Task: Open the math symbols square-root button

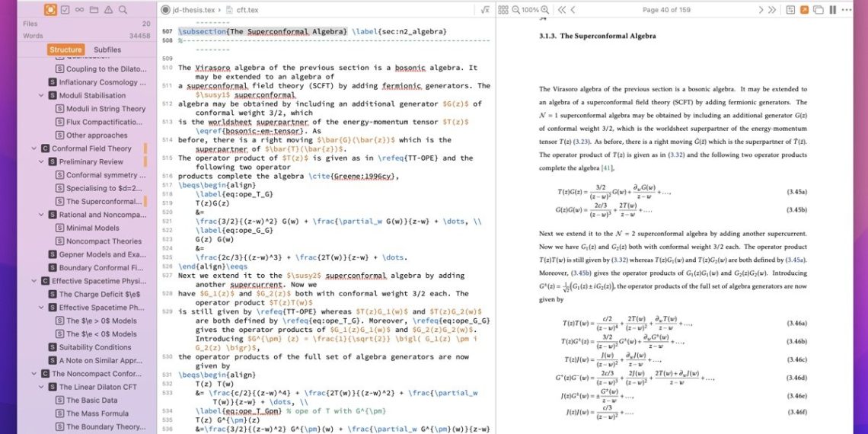Action: click(485, 10)
